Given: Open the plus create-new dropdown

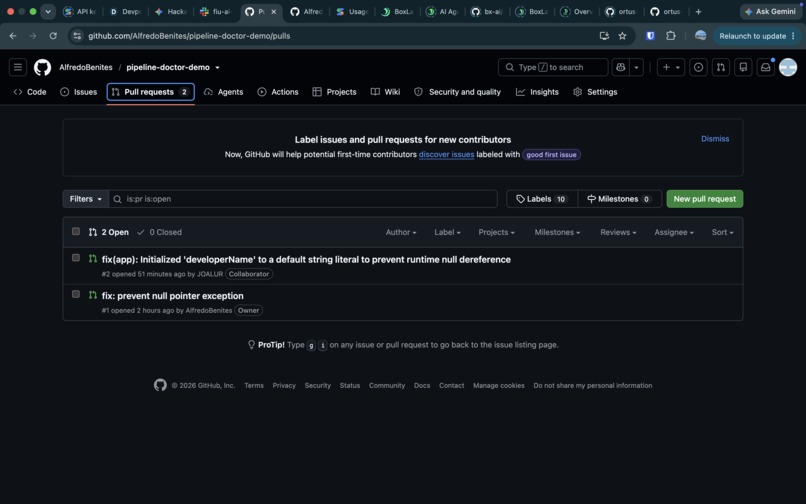Looking at the screenshot, I should (671, 67).
